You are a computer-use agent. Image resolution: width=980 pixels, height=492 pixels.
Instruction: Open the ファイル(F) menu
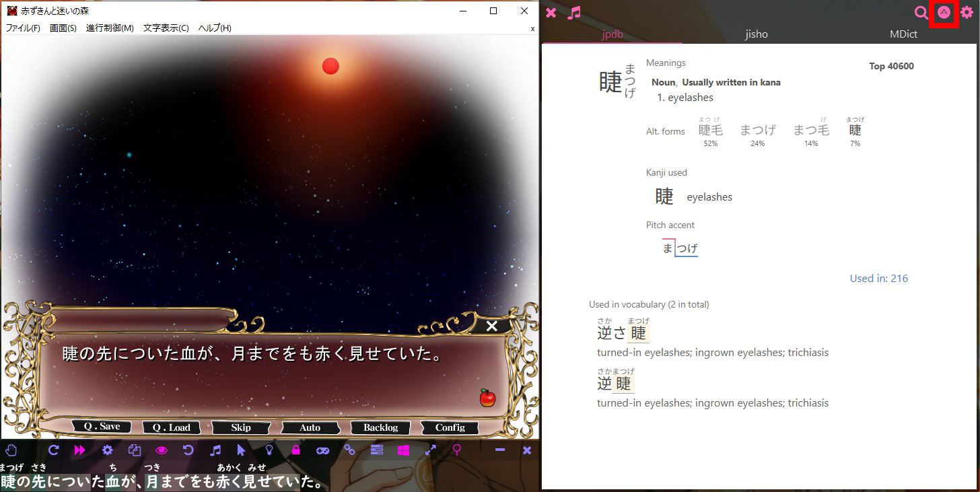(23, 28)
